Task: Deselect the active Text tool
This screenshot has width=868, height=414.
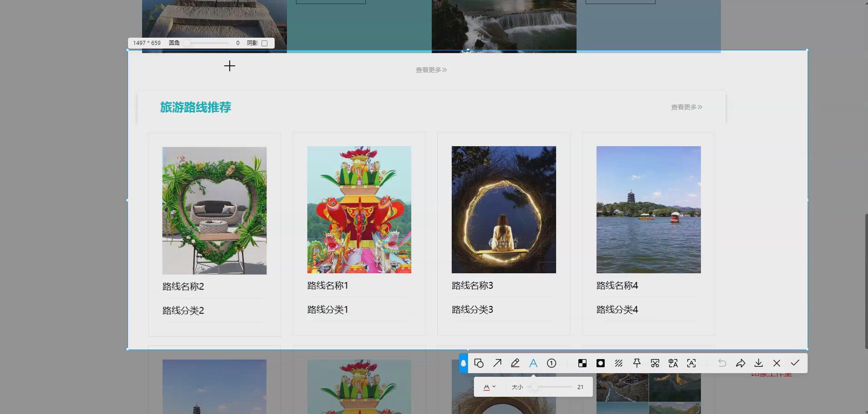Action: tap(533, 363)
